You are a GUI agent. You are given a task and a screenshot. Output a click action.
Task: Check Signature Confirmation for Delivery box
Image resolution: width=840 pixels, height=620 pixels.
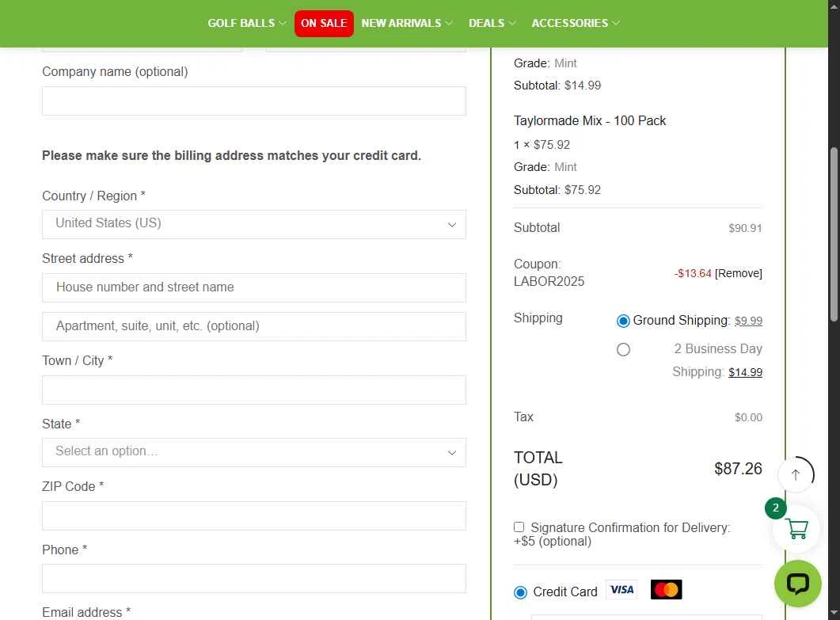[519, 527]
